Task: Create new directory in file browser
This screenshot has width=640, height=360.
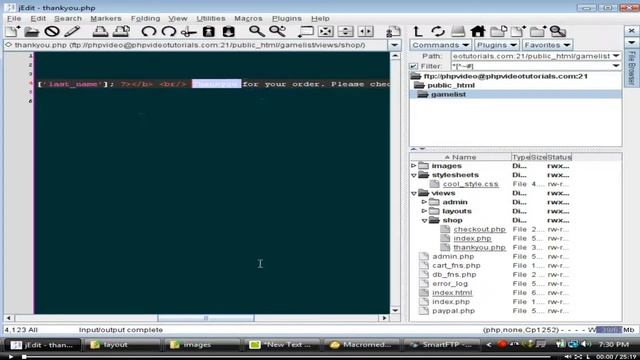Action: tap(538, 31)
